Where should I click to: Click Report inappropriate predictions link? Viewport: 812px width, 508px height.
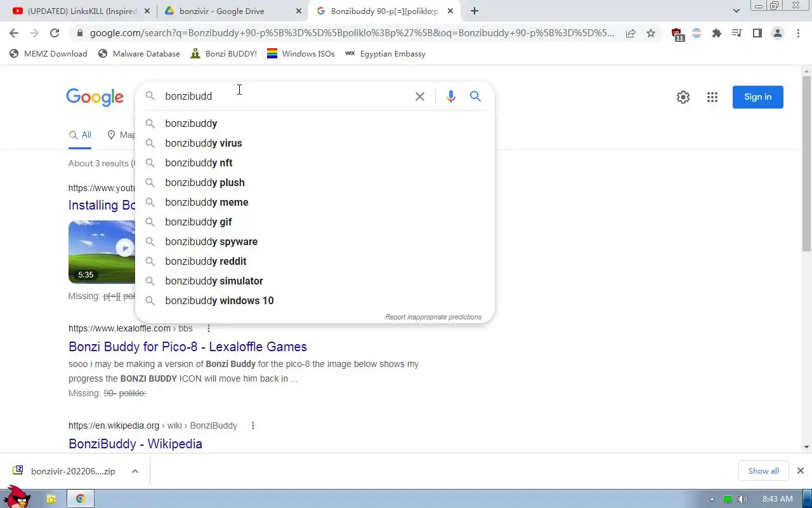[433, 317]
